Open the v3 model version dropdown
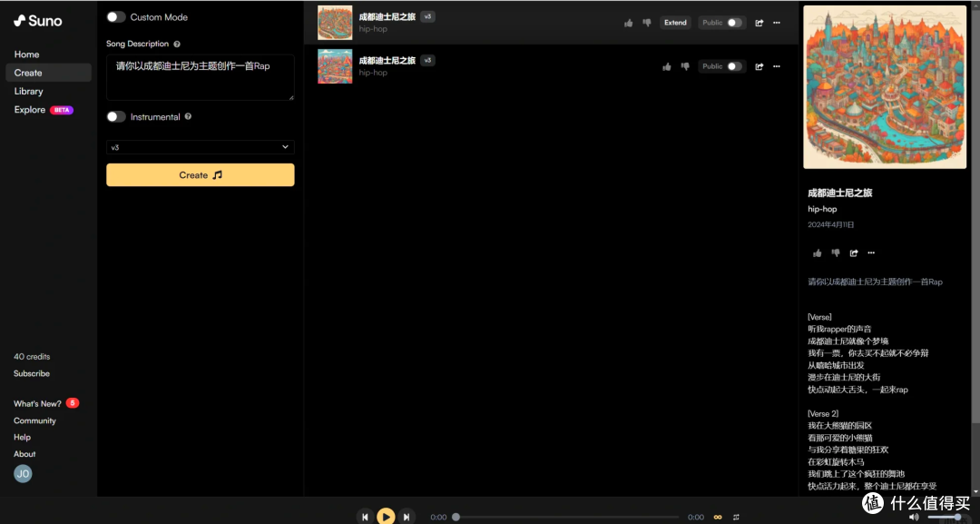 coord(200,147)
